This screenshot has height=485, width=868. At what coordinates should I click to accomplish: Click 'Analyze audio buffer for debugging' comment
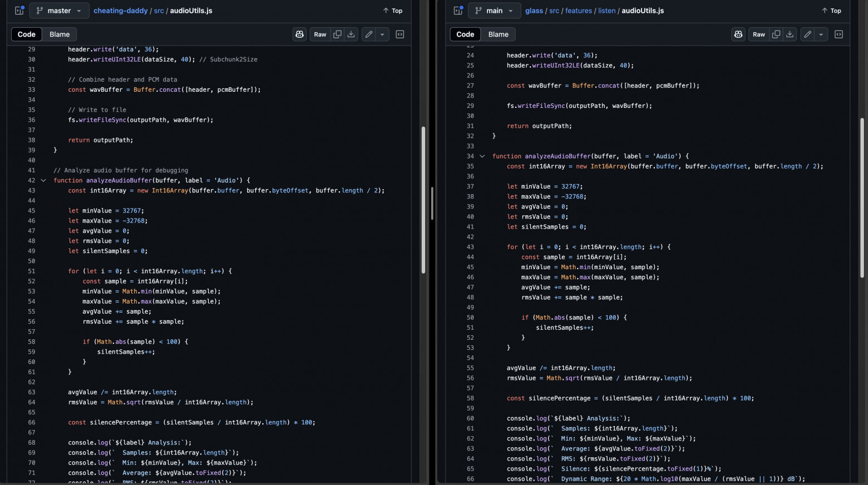121,170
